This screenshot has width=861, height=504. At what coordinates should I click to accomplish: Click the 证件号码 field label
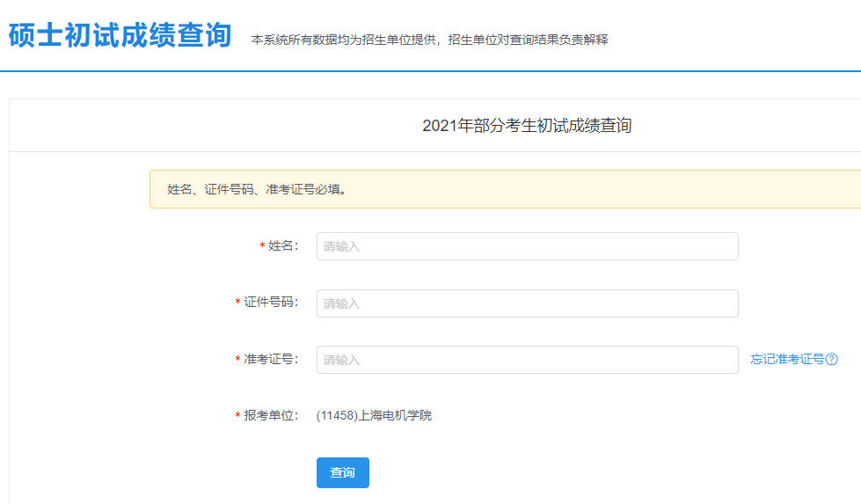click(x=271, y=303)
